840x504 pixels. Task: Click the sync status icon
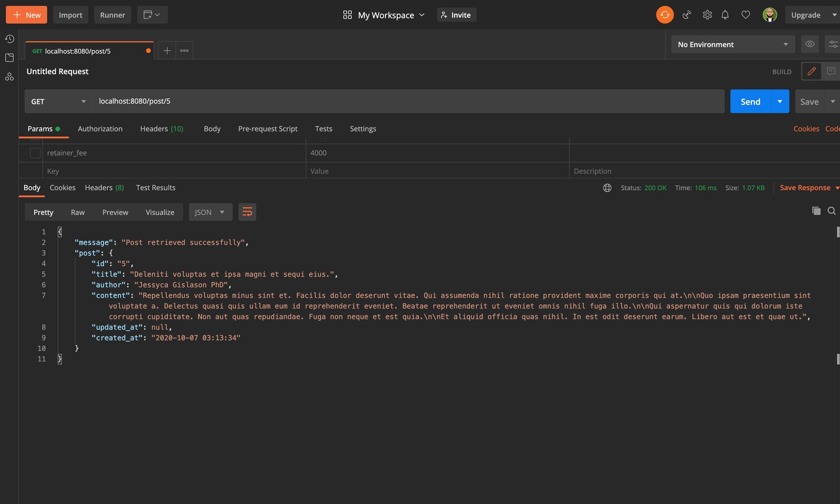(x=665, y=15)
